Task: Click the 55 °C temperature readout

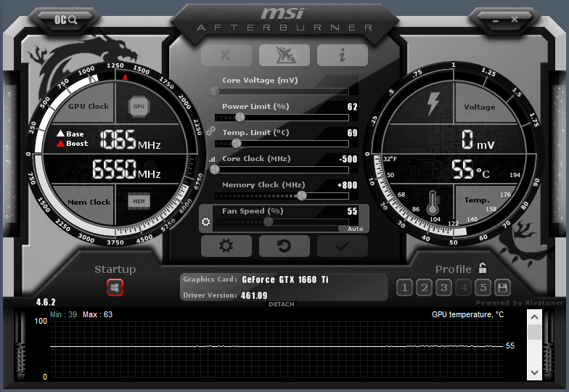Action: (470, 170)
